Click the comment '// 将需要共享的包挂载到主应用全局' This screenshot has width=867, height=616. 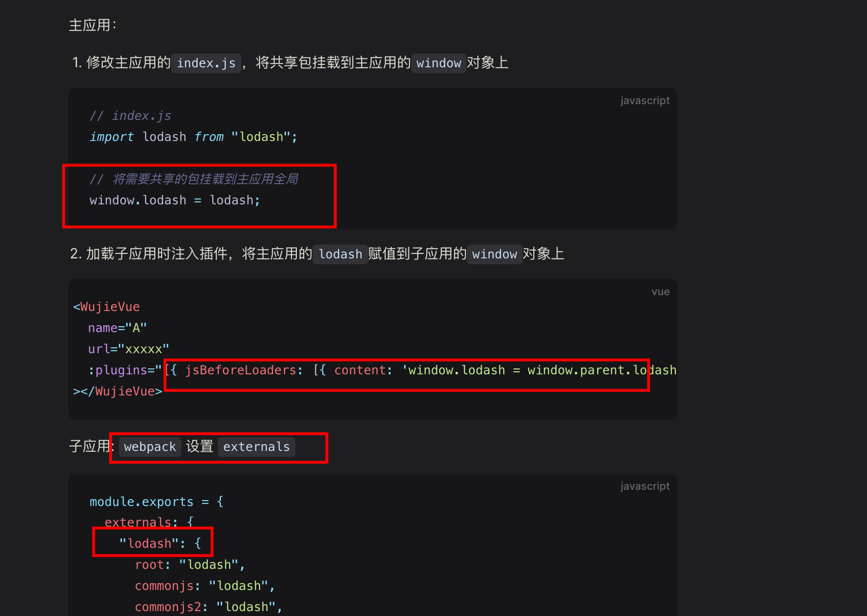(194, 179)
